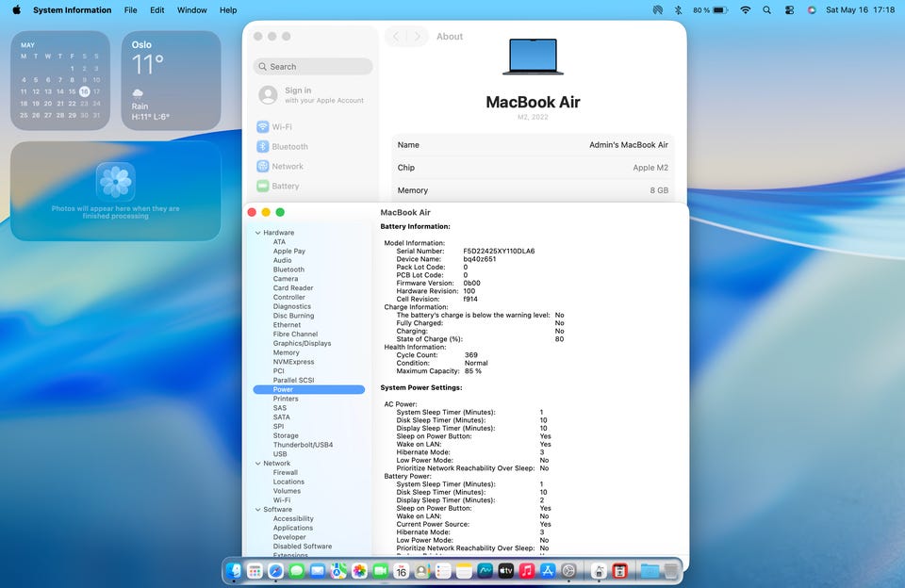This screenshot has height=588, width=905.
Task: Open the System Information menu
Action: click(x=73, y=9)
